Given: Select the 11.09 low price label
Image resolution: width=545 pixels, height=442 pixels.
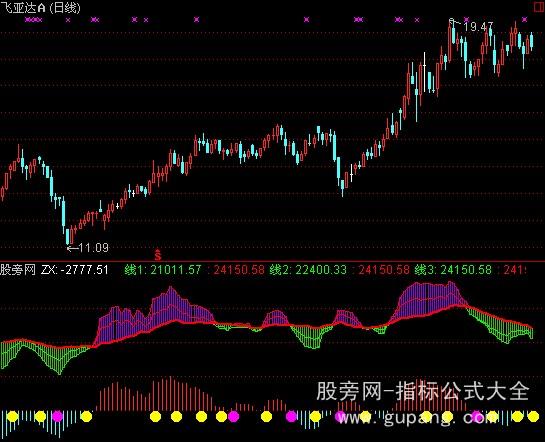Looking at the screenshot, I should (94, 248).
